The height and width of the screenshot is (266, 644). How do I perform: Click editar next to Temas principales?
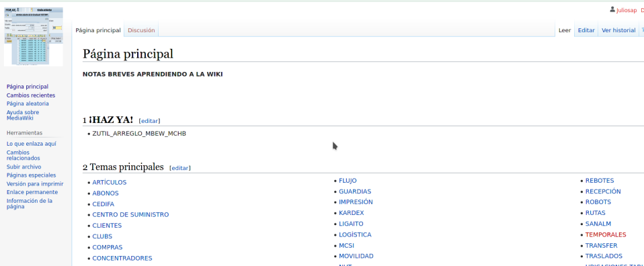point(180,168)
